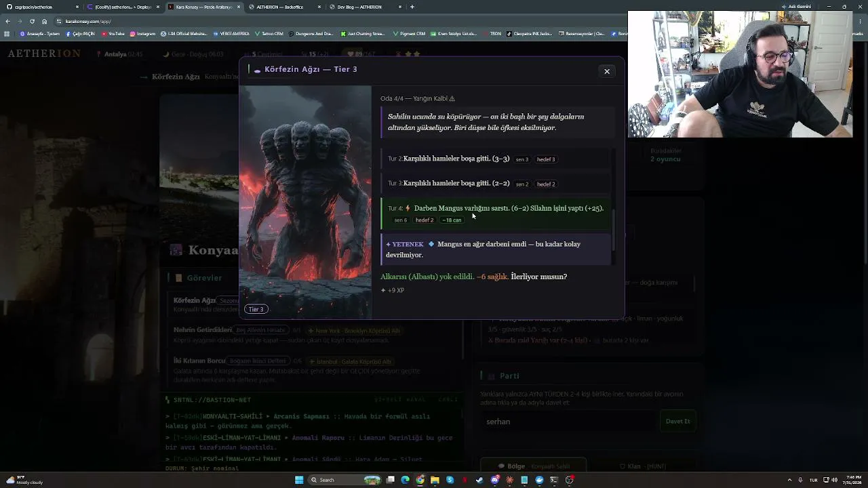
Task: Open Task View from the taskbar
Action: [391, 480]
